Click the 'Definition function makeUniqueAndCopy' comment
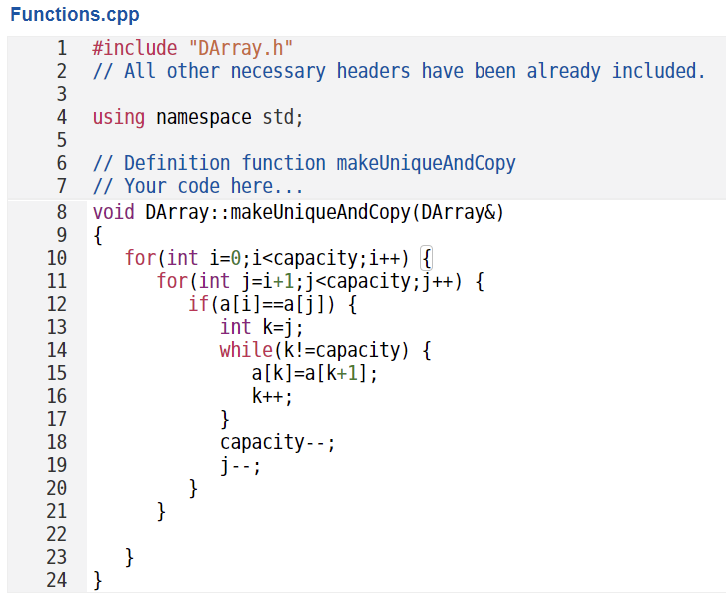The width and height of the screenshot is (726, 609). [304, 163]
